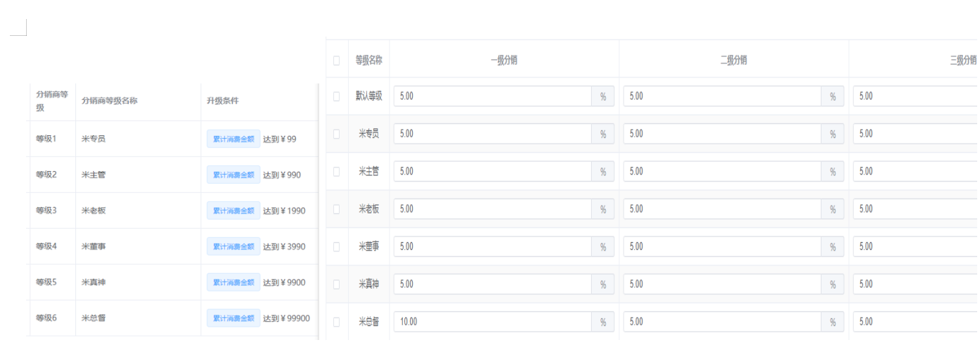Check the 默认等级 row checkbox
980x352 pixels.
point(337,96)
